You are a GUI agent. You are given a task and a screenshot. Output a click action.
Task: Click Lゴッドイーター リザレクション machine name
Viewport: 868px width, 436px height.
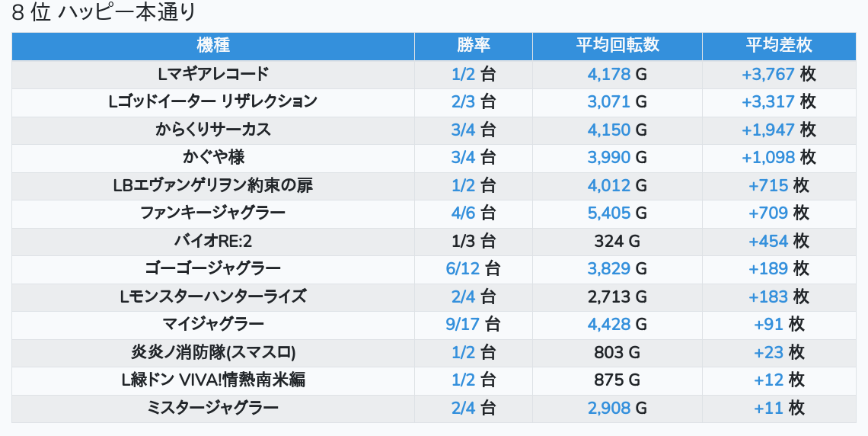pyautogui.click(x=213, y=102)
